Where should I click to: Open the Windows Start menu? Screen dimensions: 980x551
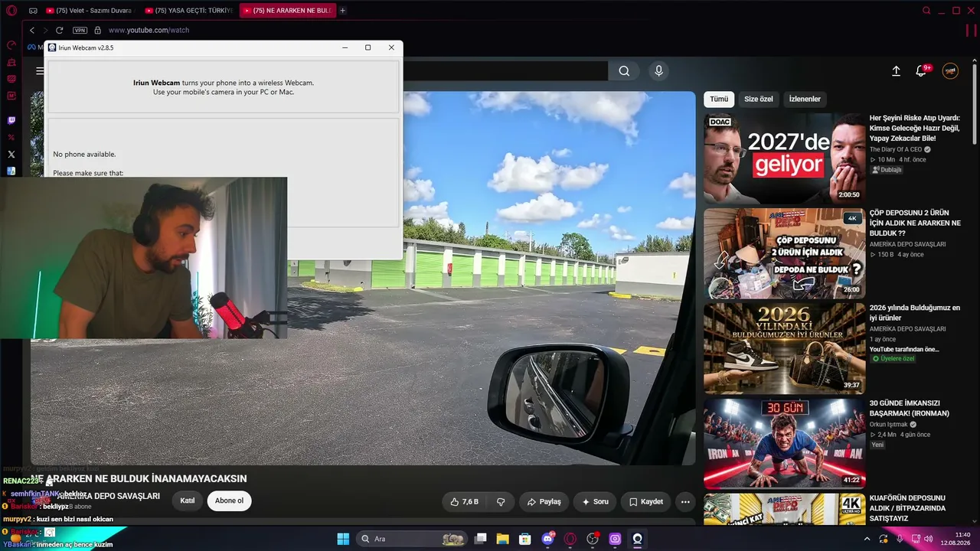click(x=343, y=539)
